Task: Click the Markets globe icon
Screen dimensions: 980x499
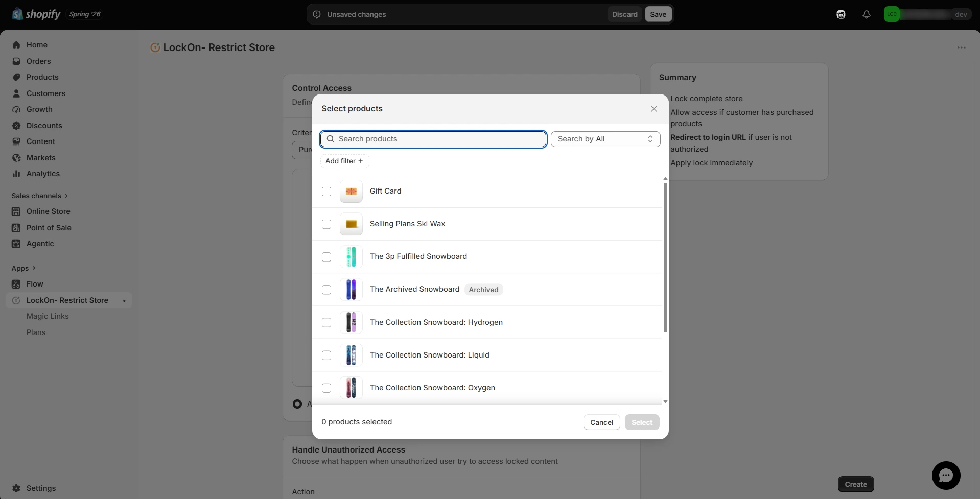Action: pyautogui.click(x=16, y=158)
